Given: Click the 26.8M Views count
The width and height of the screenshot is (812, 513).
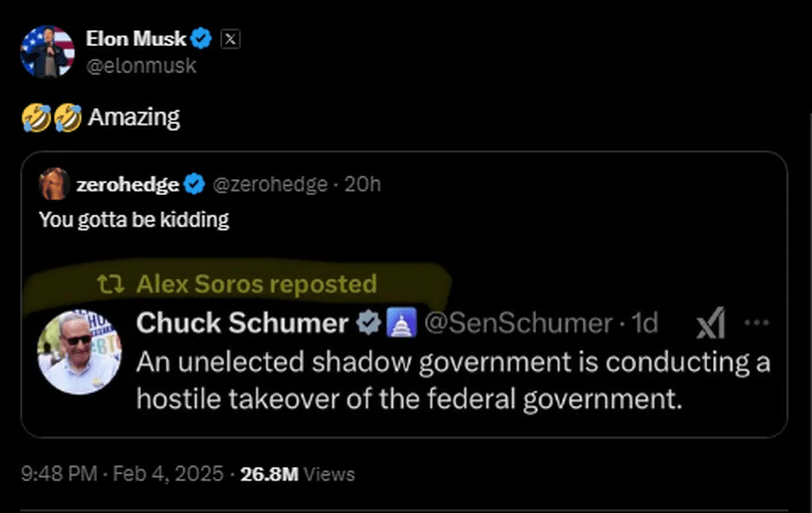Looking at the screenshot, I should [x=297, y=474].
